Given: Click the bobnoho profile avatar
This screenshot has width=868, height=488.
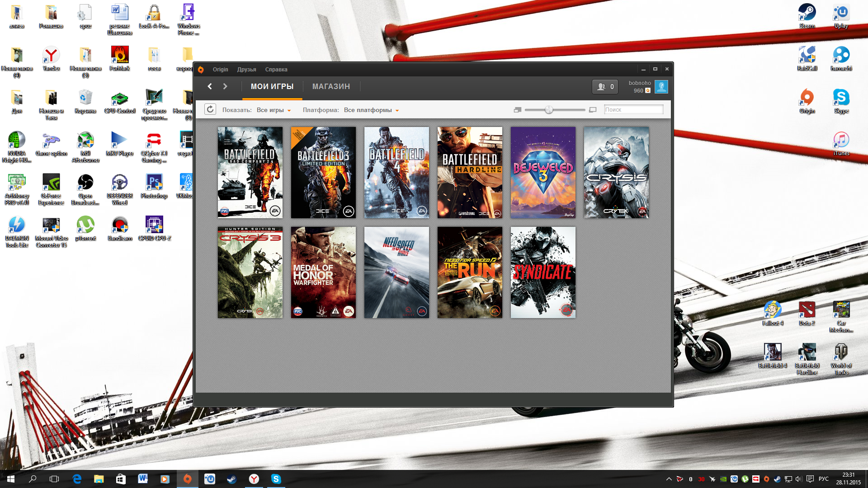Looking at the screenshot, I should point(661,87).
